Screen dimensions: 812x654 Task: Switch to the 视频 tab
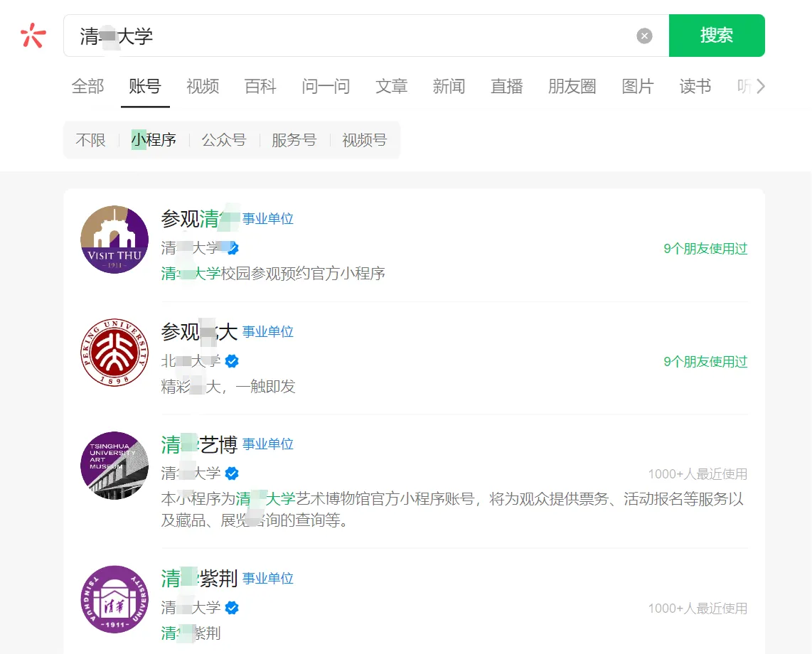[202, 85]
